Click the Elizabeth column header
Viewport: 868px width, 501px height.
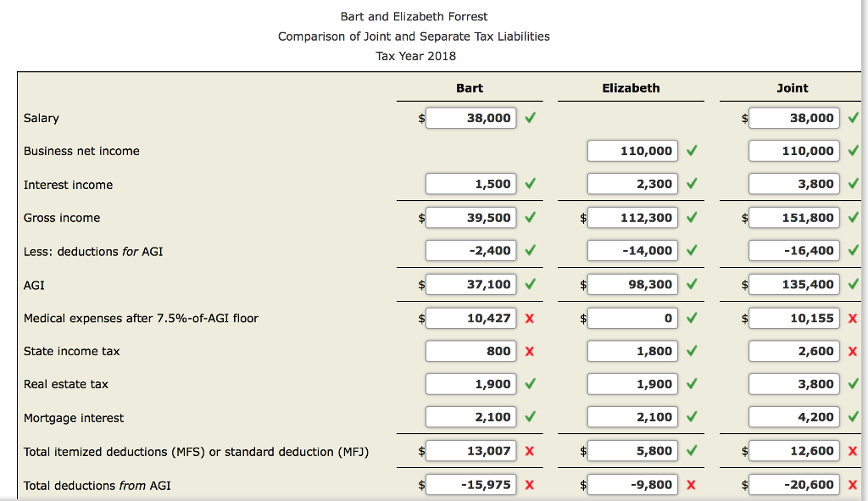[x=631, y=88]
